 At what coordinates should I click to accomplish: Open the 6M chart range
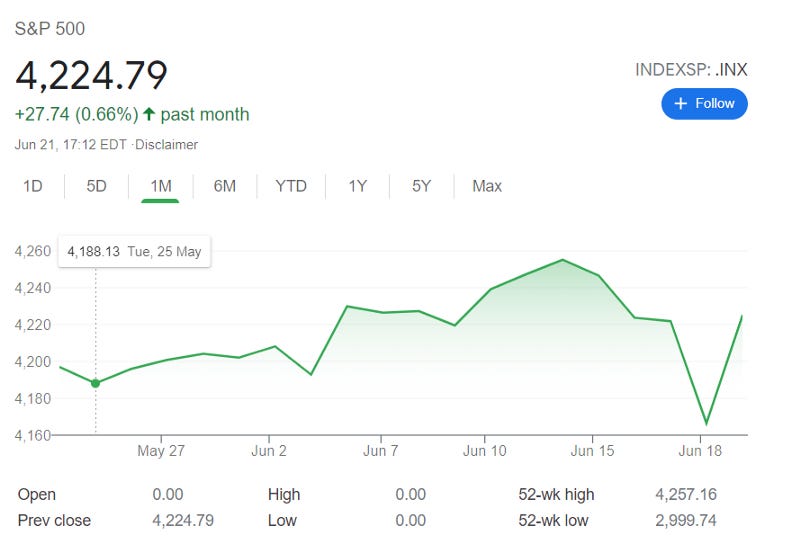click(x=224, y=186)
